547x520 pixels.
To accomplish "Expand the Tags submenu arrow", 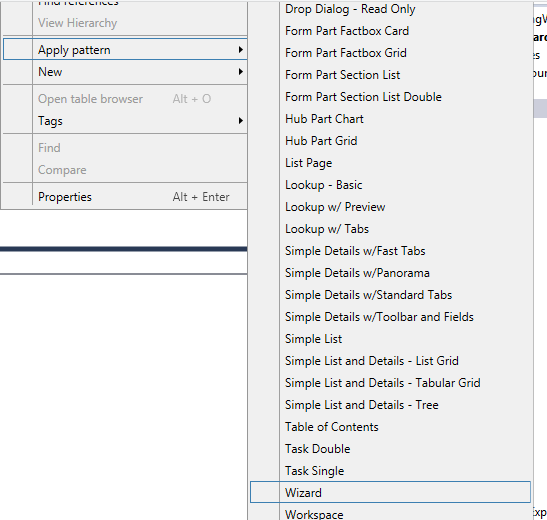I will point(240,121).
